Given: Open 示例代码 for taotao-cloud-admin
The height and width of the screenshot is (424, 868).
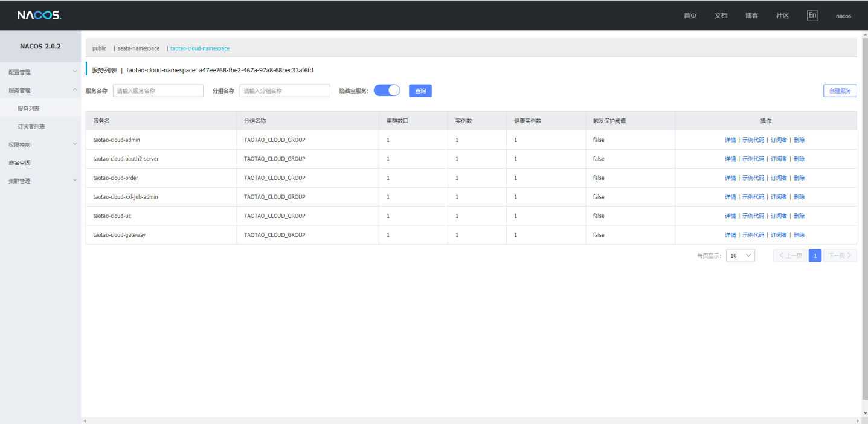Looking at the screenshot, I should [753, 140].
